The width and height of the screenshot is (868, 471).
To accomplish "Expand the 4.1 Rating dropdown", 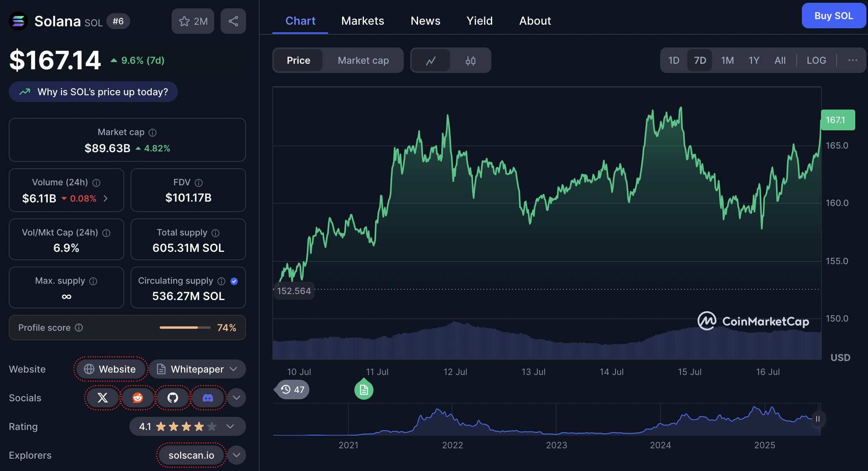I will point(188,426).
